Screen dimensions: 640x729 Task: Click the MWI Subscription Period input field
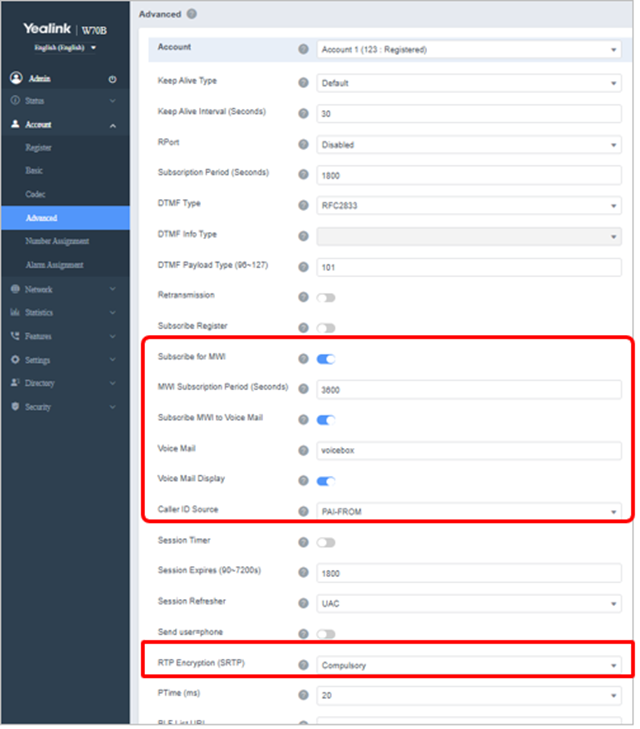468,389
